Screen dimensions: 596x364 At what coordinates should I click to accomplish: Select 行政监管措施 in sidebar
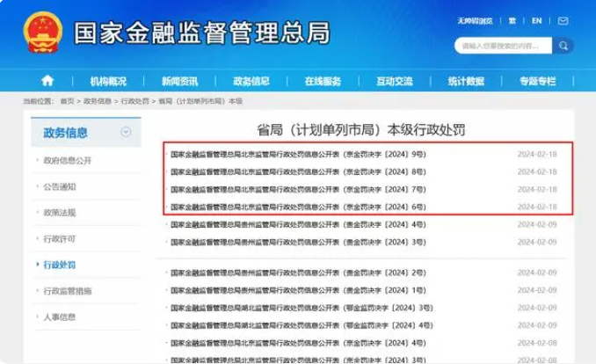68,291
